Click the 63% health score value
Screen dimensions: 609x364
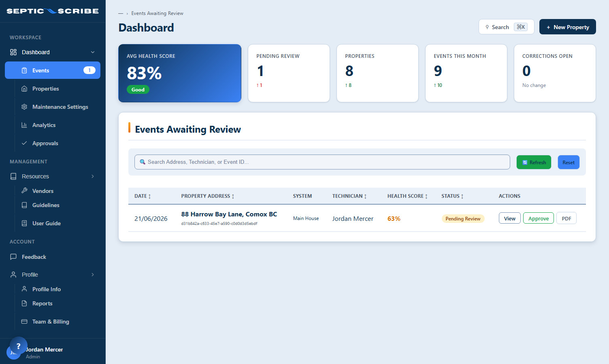pyautogui.click(x=394, y=218)
